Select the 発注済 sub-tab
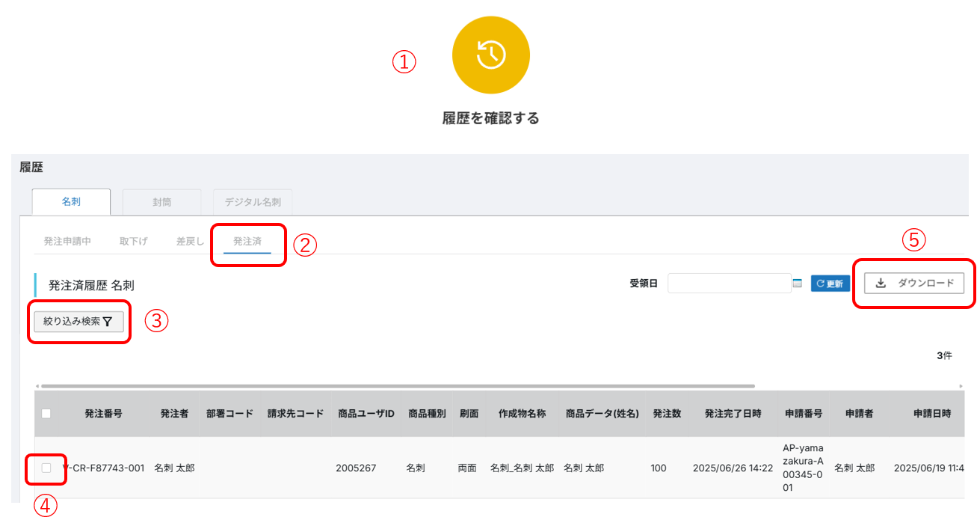 (247, 242)
